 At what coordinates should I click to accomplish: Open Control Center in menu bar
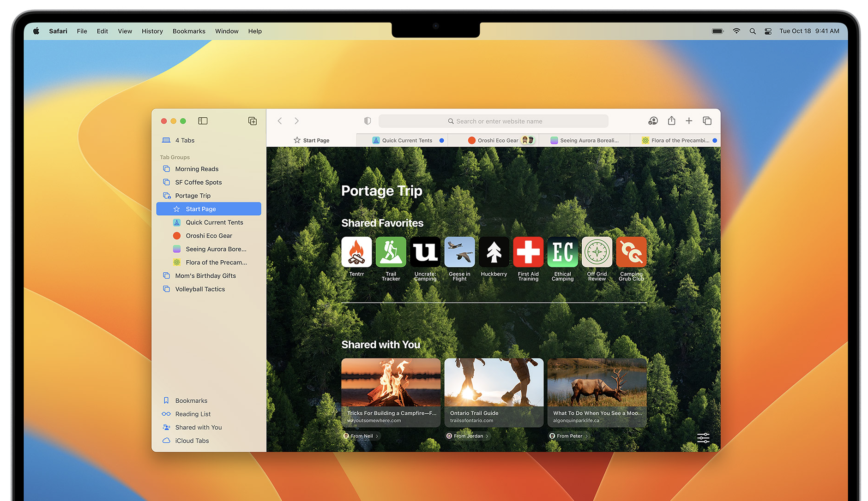(x=768, y=31)
